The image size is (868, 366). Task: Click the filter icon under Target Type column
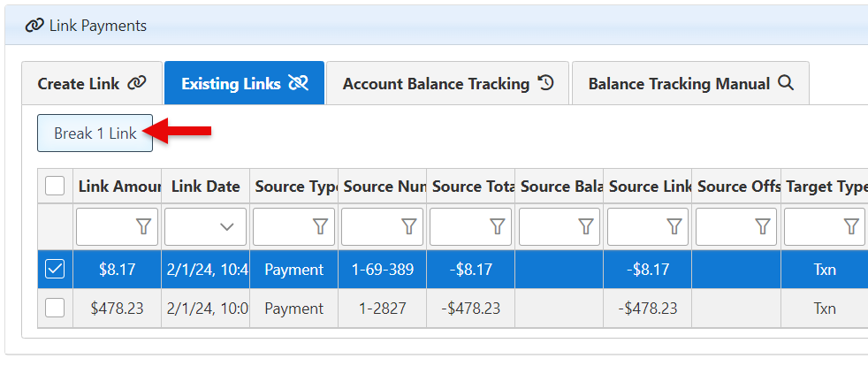[850, 227]
